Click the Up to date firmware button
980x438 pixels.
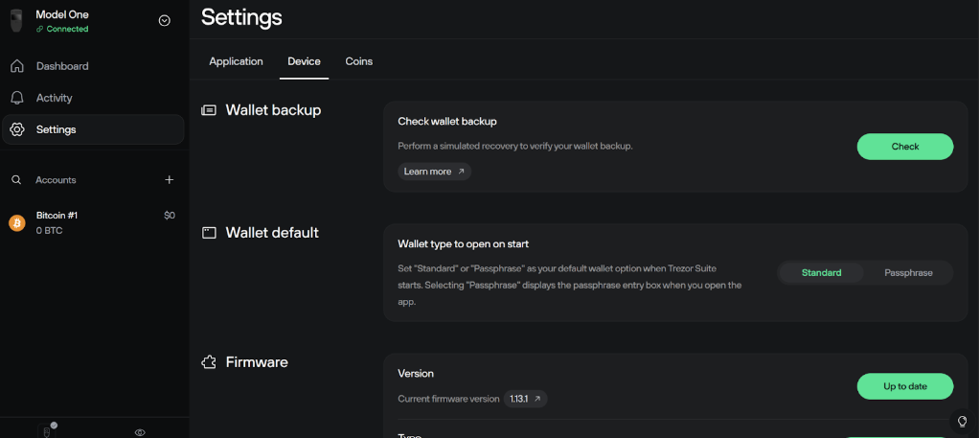coord(904,386)
